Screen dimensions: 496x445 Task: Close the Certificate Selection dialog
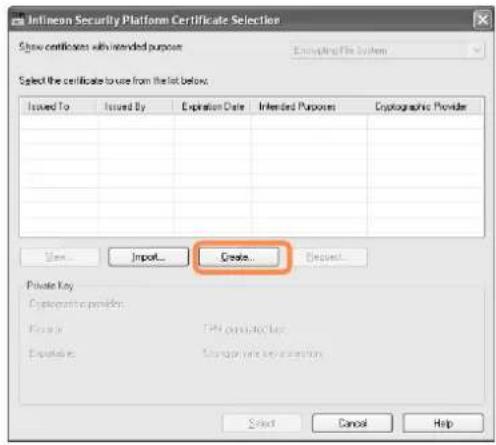tap(482, 20)
